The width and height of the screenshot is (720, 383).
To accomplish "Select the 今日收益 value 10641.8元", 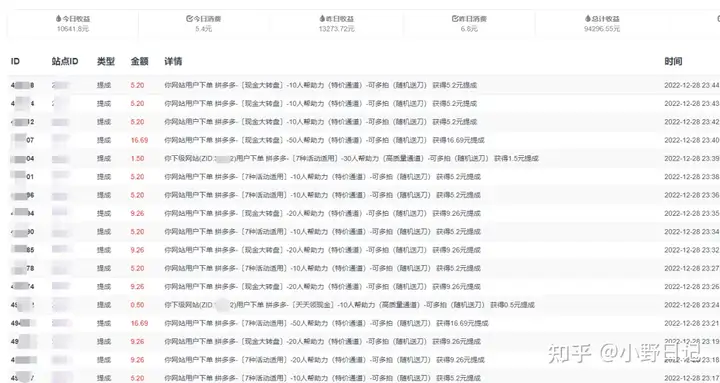I will click(x=73, y=29).
